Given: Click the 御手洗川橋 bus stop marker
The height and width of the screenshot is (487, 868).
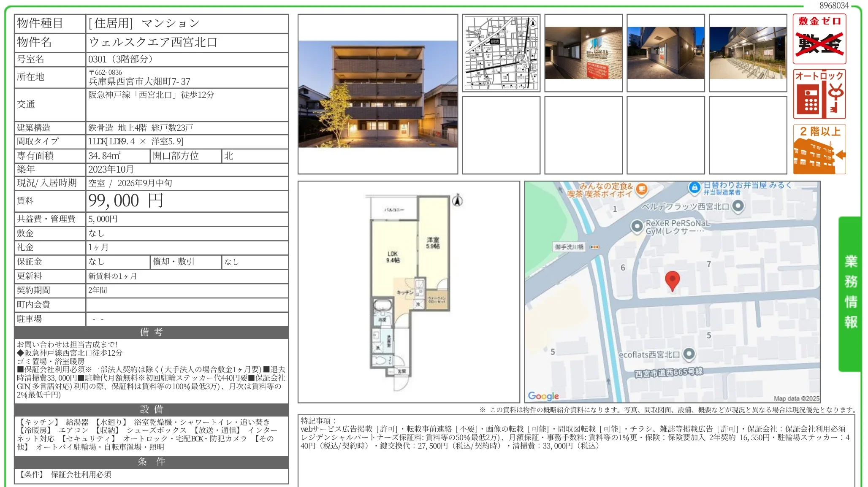Looking at the screenshot, I should (594, 247).
